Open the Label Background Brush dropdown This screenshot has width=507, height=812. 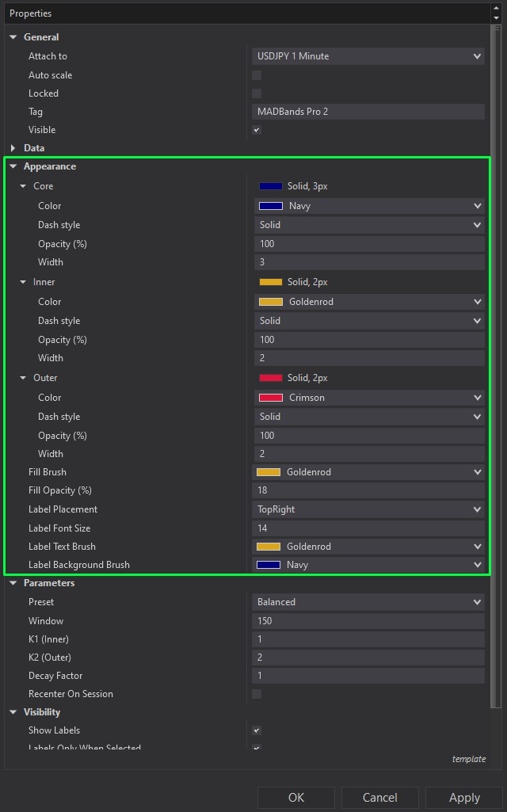click(368, 564)
